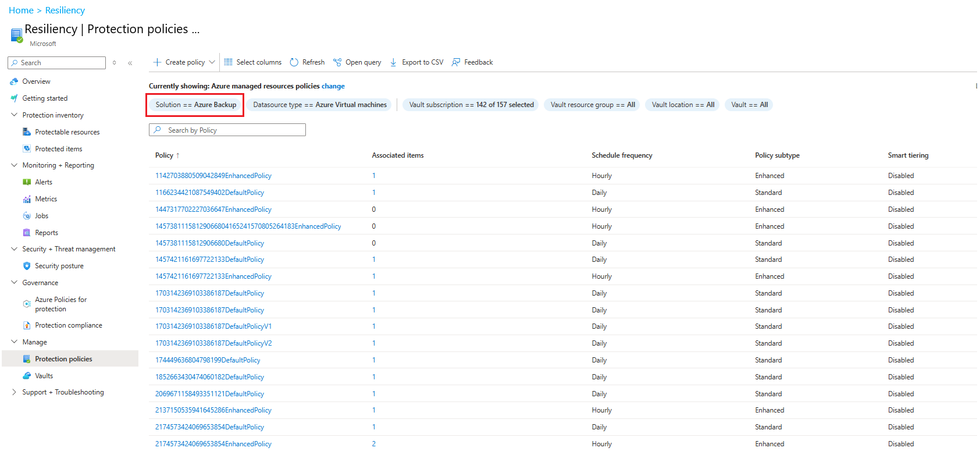Open policy 1703142369103386187DefaultPolicyV1
980x462 pixels.
pyautogui.click(x=213, y=326)
